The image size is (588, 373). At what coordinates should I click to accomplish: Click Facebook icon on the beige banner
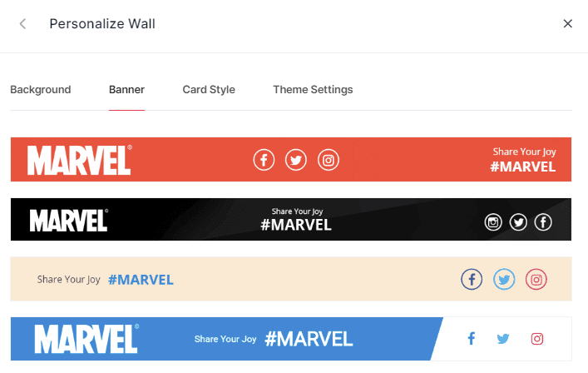click(x=472, y=280)
